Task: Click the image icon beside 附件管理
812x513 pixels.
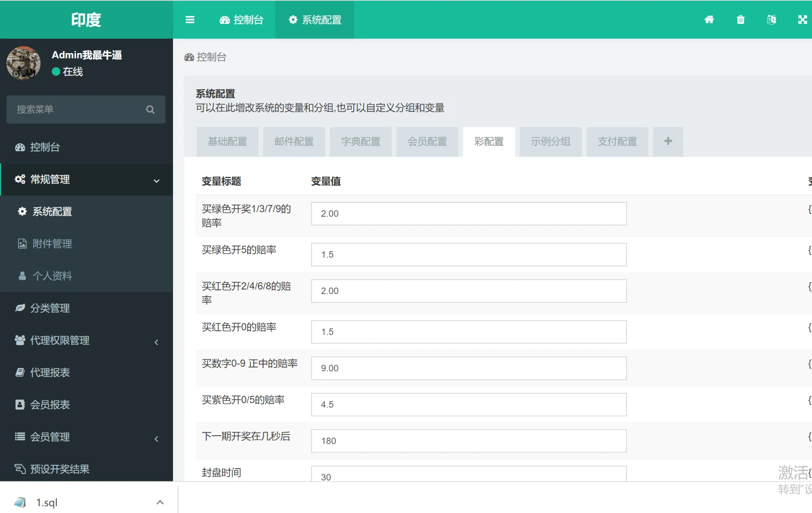Action: click(22, 244)
